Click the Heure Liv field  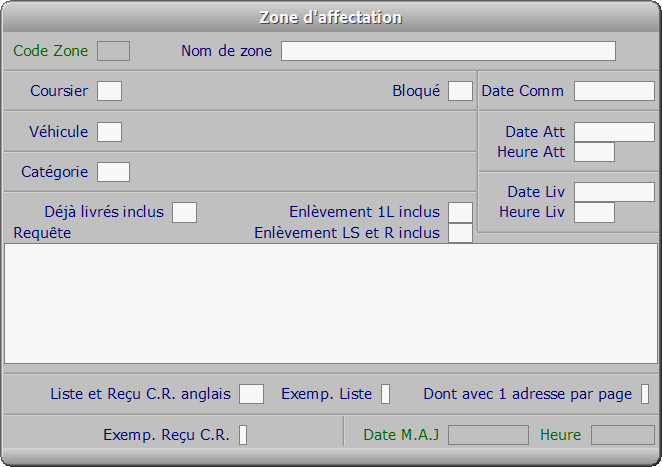[x=594, y=212]
